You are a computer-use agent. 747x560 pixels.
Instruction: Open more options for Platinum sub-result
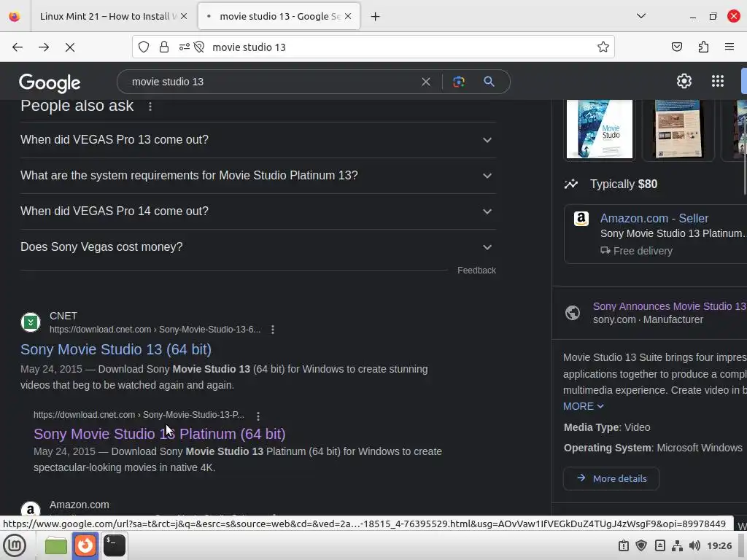[x=258, y=416]
